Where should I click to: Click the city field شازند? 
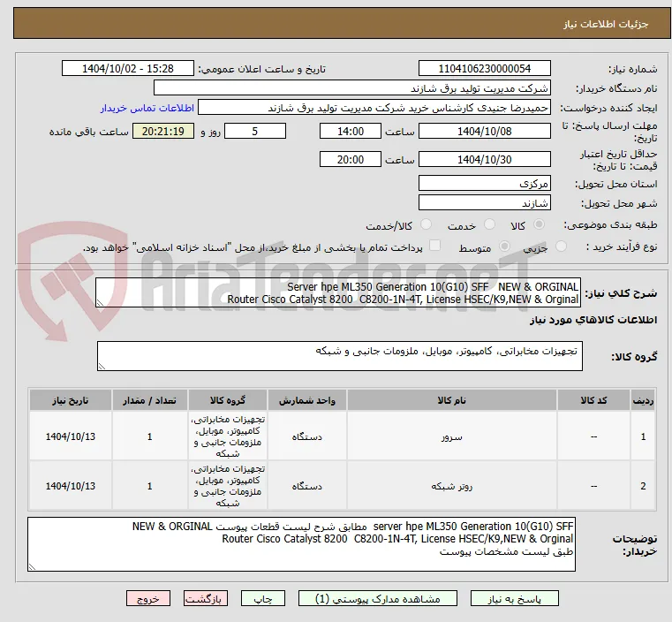484,202
